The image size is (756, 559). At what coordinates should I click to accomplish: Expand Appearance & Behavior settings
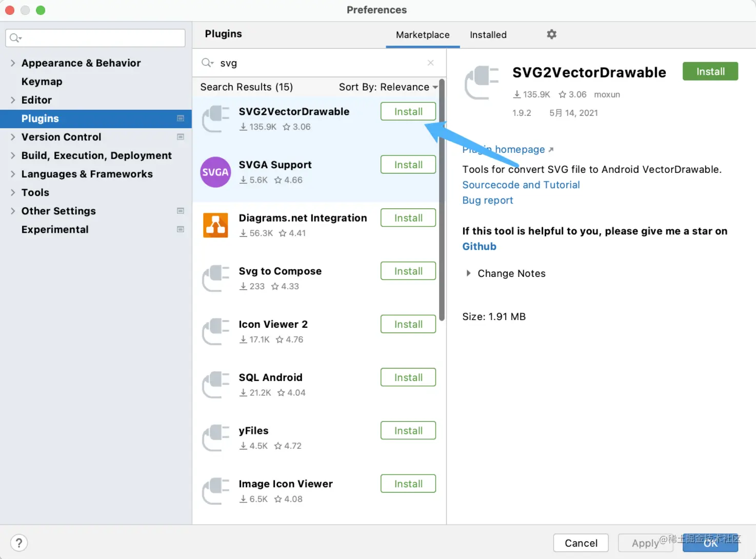tap(13, 63)
